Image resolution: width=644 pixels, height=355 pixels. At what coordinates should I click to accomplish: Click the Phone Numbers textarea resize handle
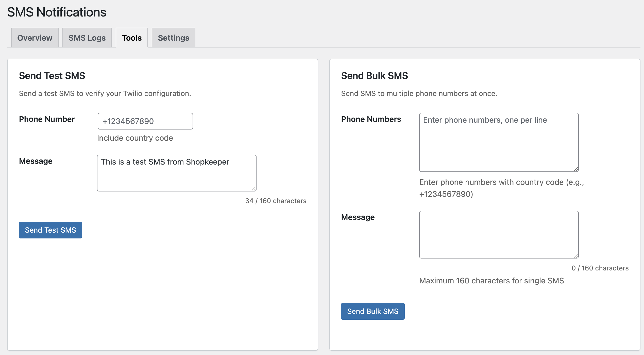576,169
